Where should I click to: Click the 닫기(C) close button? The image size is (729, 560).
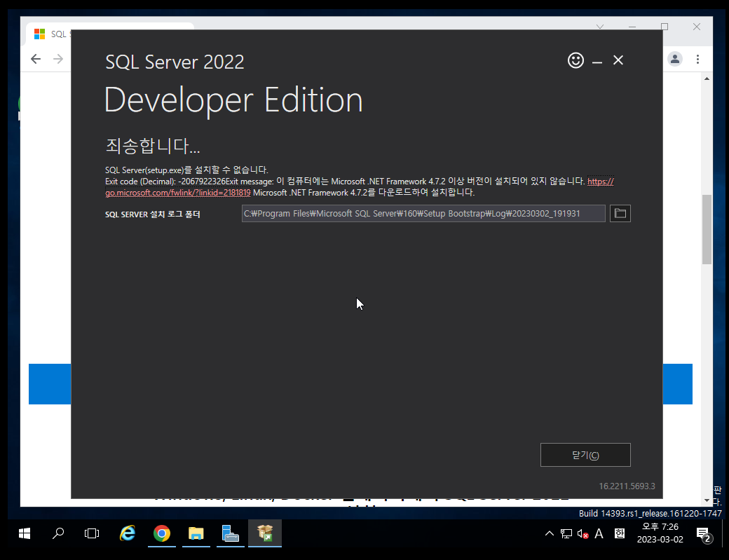pyautogui.click(x=585, y=455)
